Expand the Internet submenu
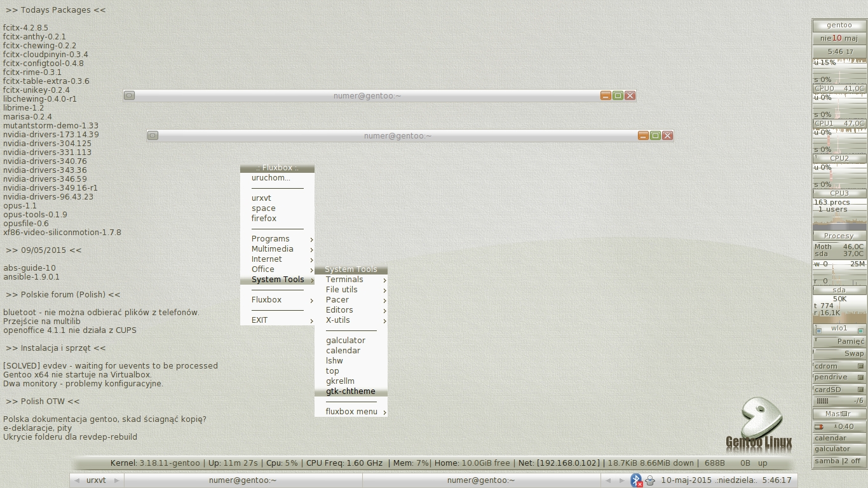This screenshot has height=488, width=868. pyautogui.click(x=277, y=259)
